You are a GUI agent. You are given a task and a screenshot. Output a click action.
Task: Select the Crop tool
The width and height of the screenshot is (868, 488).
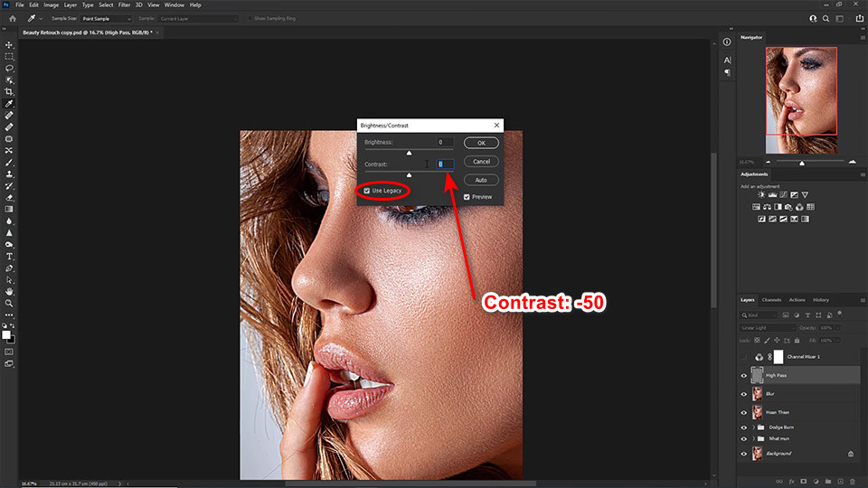tap(9, 92)
